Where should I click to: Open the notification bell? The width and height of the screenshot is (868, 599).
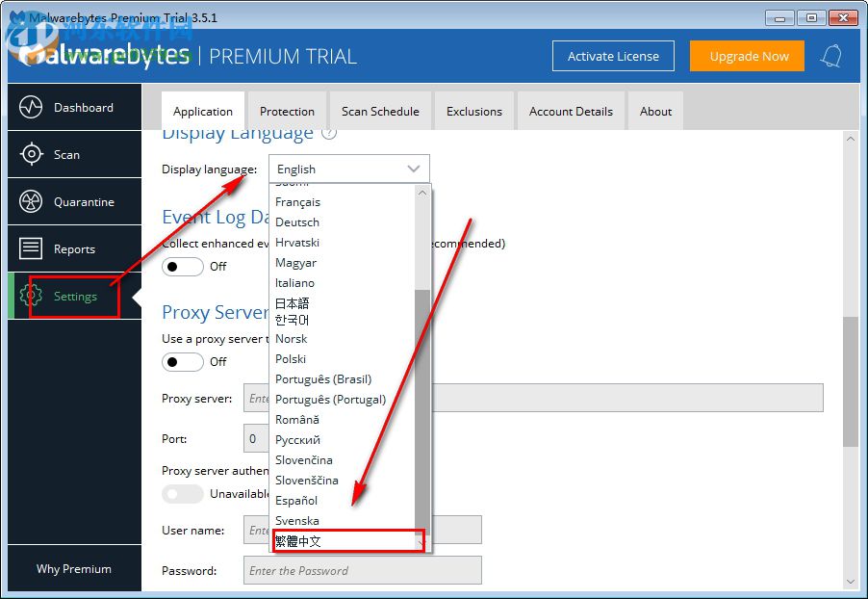point(831,56)
